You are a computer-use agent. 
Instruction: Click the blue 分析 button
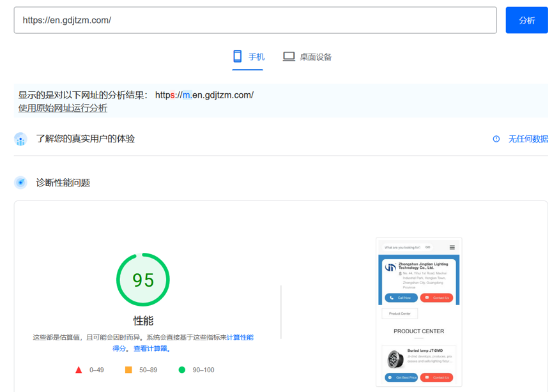526,20
